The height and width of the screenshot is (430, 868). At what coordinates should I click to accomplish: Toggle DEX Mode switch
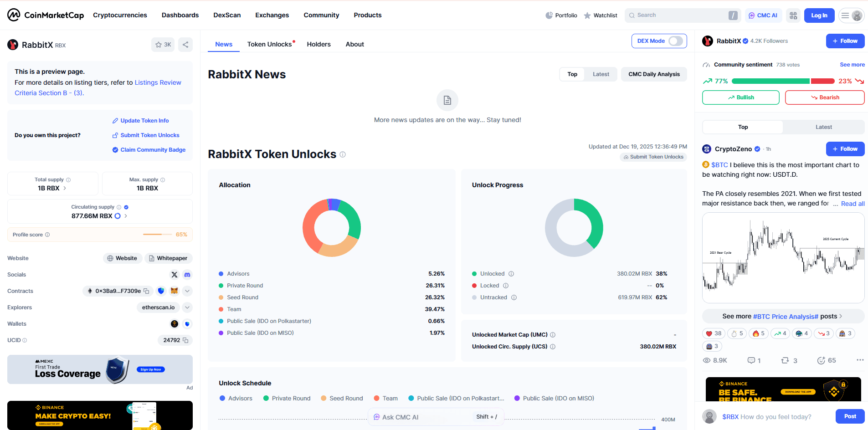676,41
